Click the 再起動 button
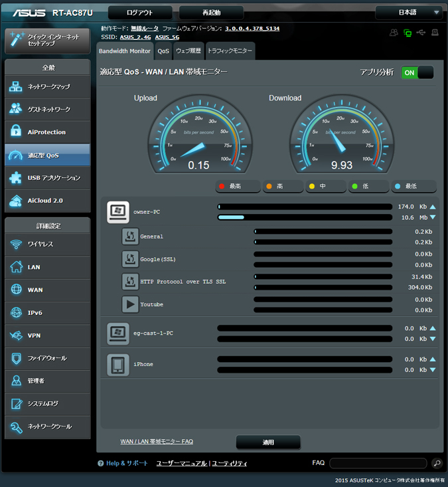The width and height of the screenshot is (448, 487). tap(211, 13)
